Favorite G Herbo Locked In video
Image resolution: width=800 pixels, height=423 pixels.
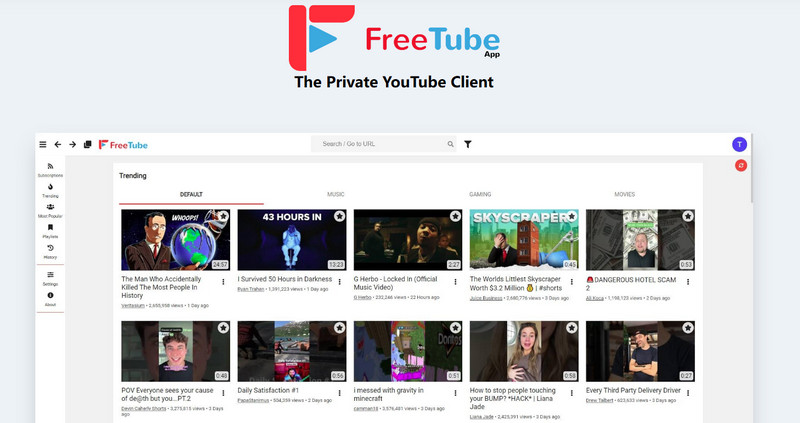tap(456, 216)
